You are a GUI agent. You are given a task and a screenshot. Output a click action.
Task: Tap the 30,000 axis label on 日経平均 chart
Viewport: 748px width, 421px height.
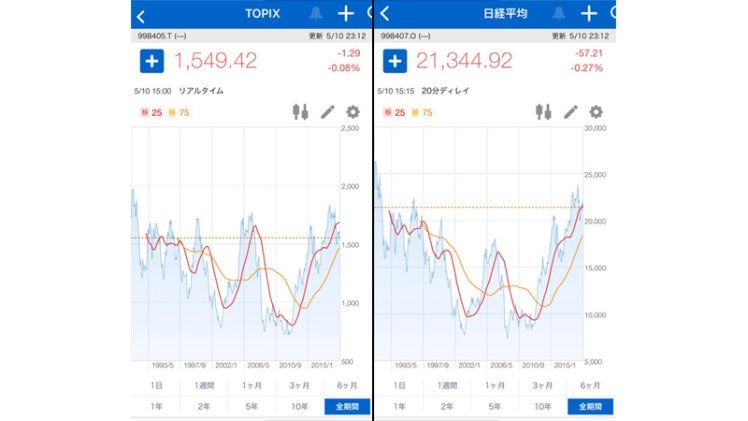tap(595, 128)
